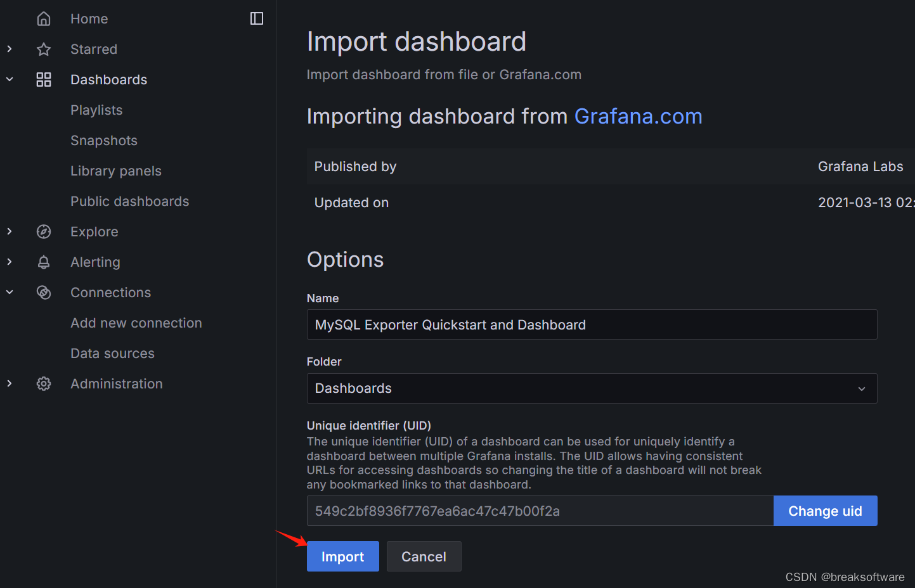
Task: Click the Options section heading
Action: point(346,260)
